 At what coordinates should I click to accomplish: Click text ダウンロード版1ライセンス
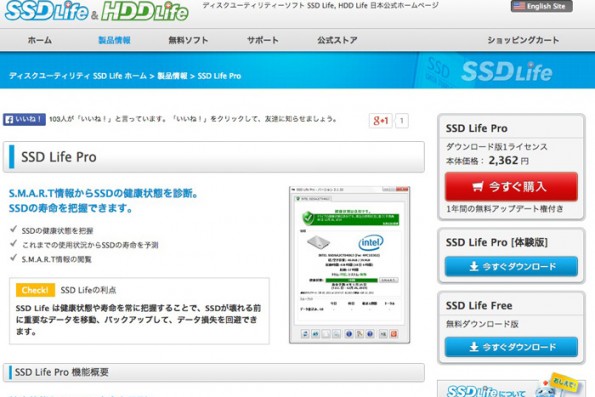point(497,147)
